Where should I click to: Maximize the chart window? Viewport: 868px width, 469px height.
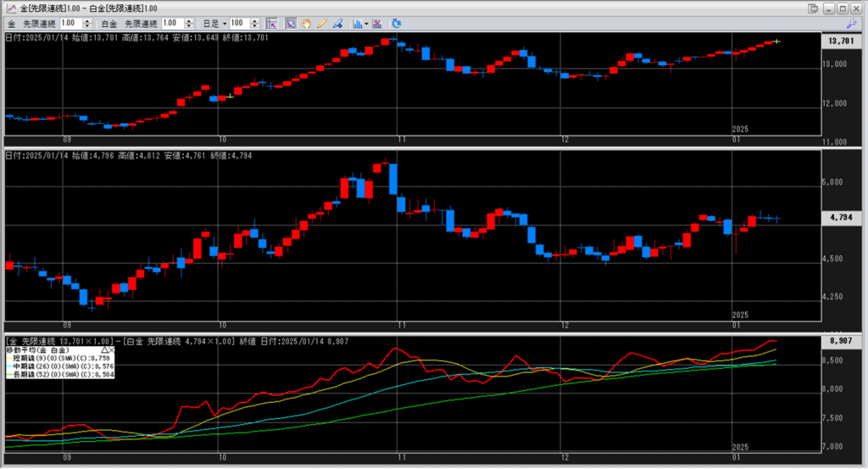[x=842, y=8]
